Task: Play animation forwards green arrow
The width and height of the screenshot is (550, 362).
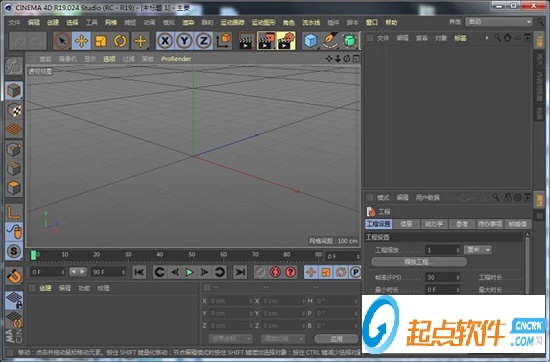Action: [x=189, y=272]
